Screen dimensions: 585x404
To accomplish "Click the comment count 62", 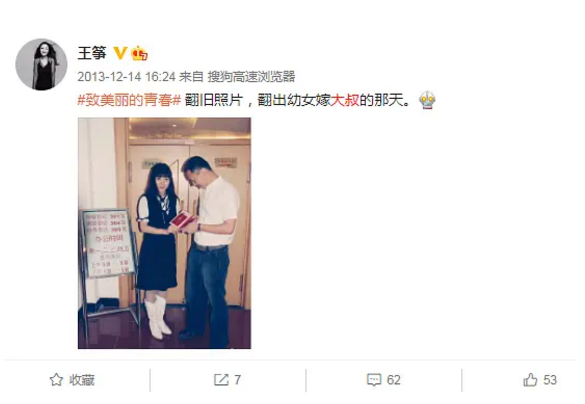I will [394, 380].
